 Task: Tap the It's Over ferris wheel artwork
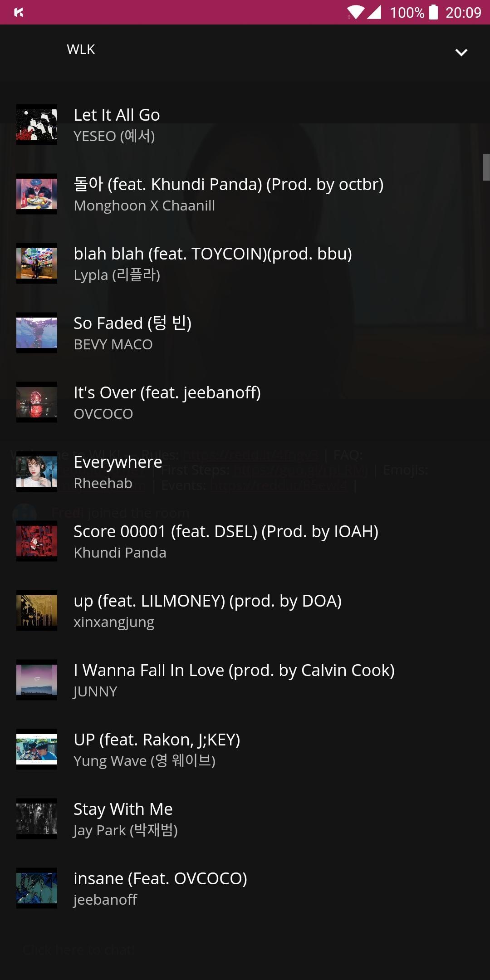point(37,402)
